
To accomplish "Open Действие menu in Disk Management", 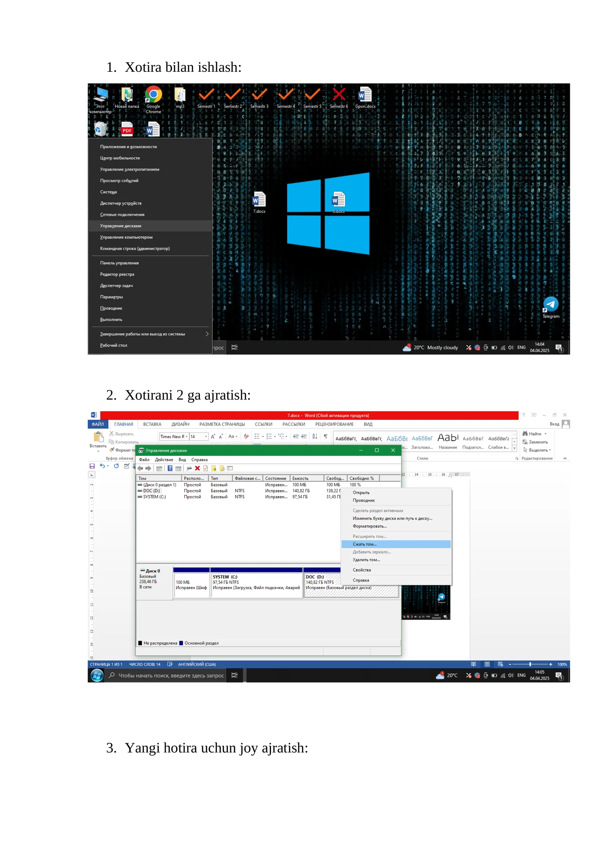I will click(164, 460).
